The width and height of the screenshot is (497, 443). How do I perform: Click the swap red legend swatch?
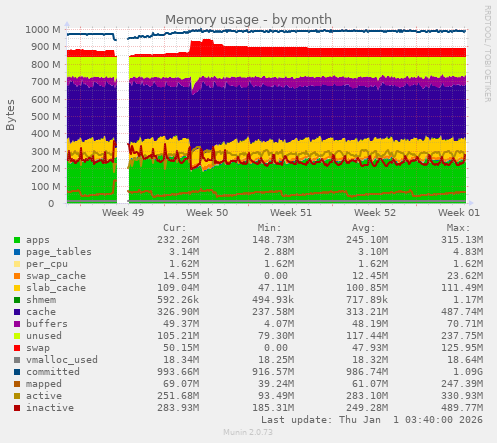[17, 348]
